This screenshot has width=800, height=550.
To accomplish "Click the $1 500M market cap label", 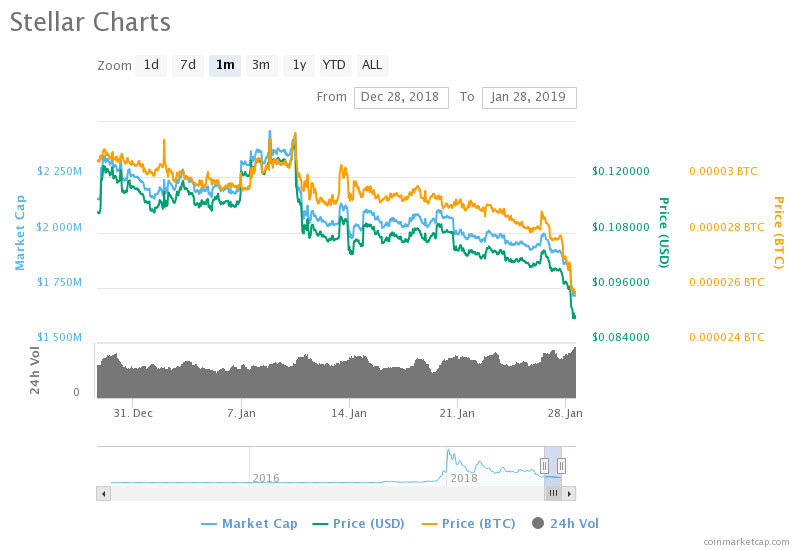I will [59, 337].
